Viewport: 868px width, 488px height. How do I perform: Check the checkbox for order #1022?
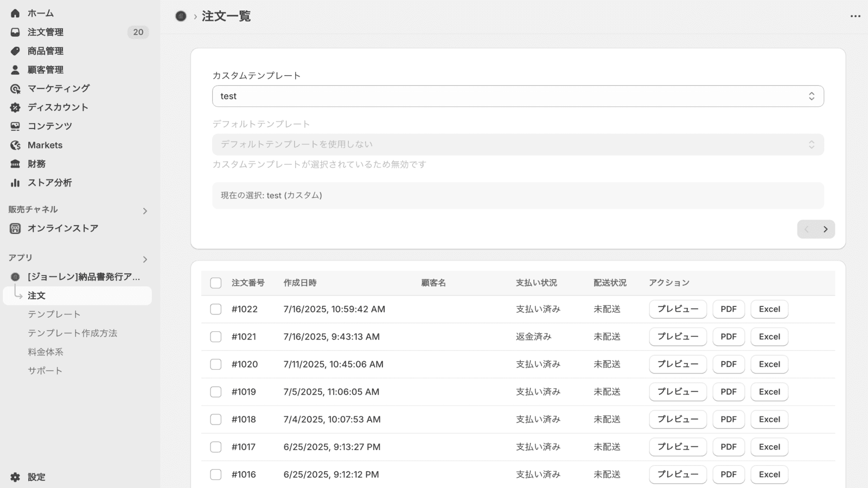tap(216, 309)
